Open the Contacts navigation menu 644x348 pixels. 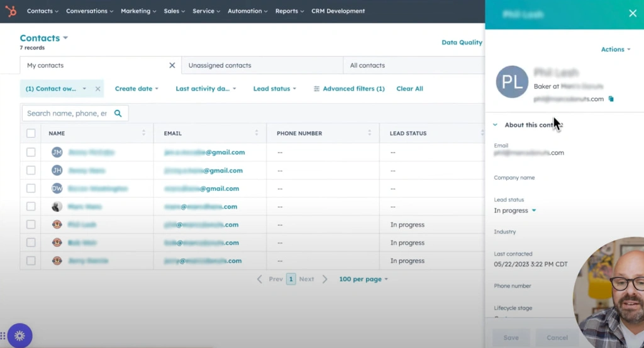pyautogui.click(x=42, y=11)
